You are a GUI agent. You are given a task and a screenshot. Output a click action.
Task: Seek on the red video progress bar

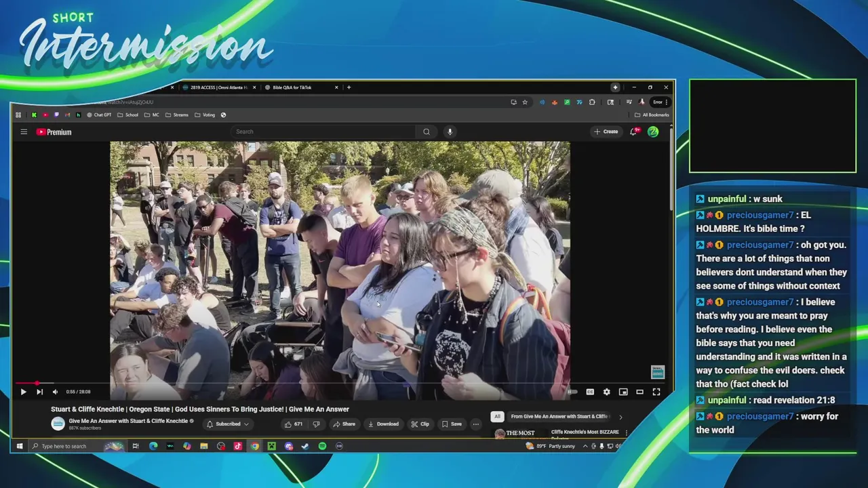(x=340, y=383)
